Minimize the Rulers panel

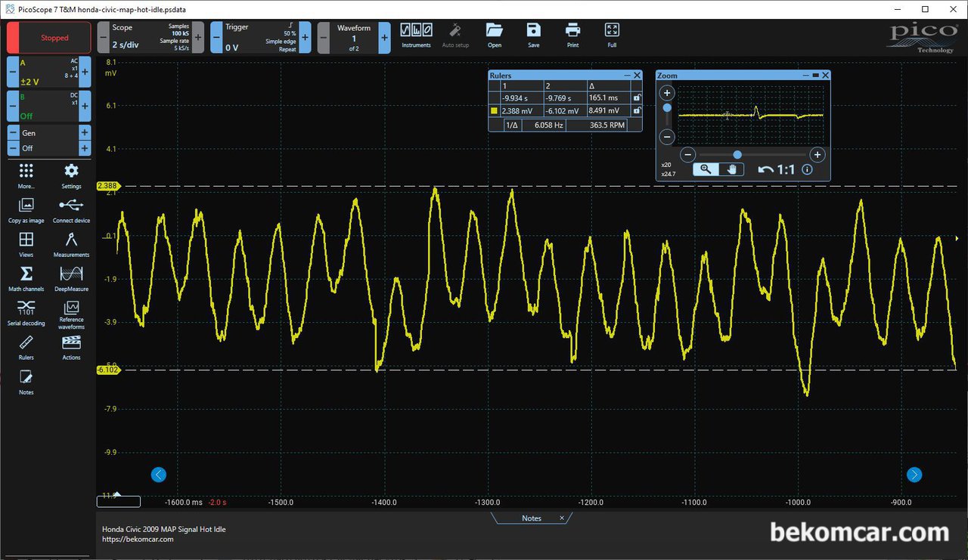[627, 76]
